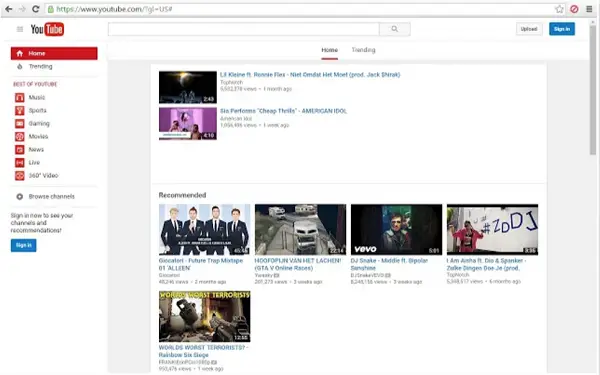Open the Music channel icon in sidebar

pos(20,98)
